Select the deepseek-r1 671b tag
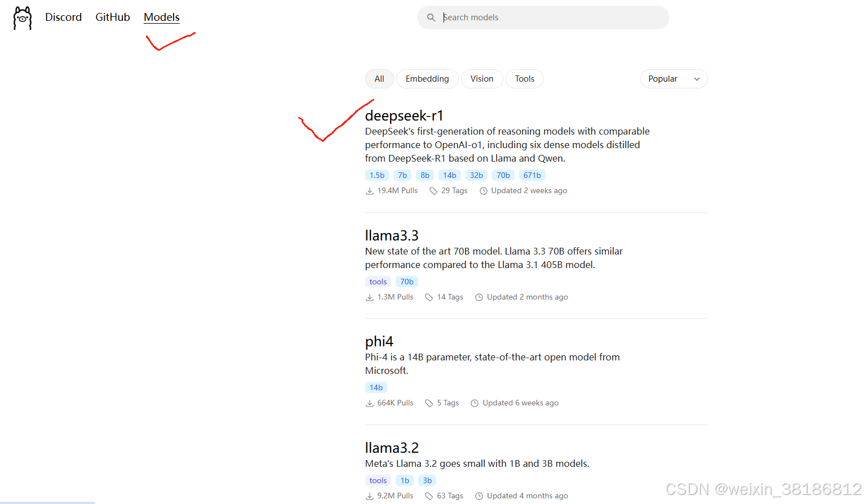Image resolution: width=864 pixels, height=504 pixels. click(x=532, y=175)
